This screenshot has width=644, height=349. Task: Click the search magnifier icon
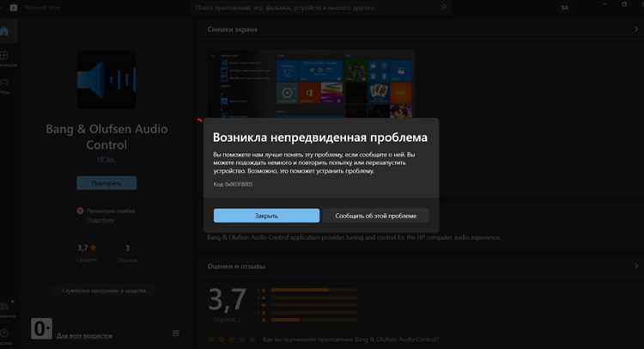click(443, 7)
